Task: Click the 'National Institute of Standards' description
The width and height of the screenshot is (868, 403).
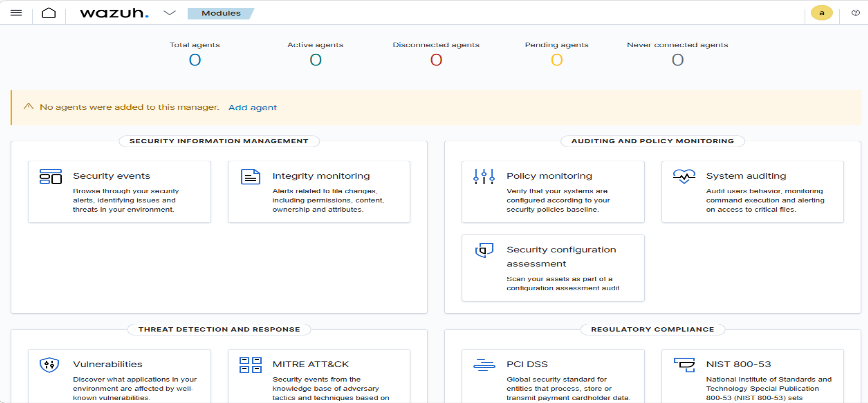Action: (769, 389)
